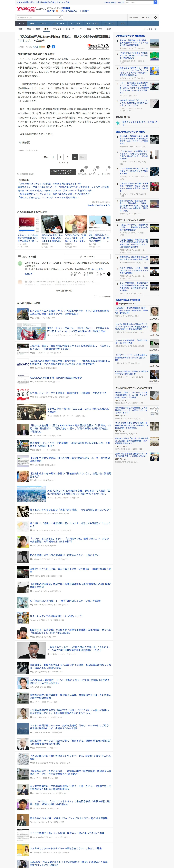Click the 弾道ミサイル Jアラート alert icon

118,123
